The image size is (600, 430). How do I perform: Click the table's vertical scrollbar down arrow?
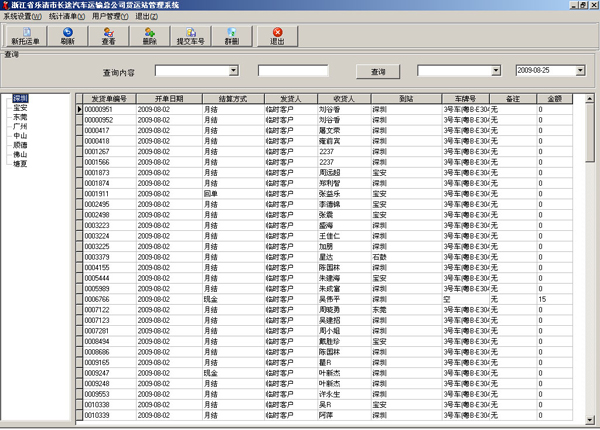point(591,420)
